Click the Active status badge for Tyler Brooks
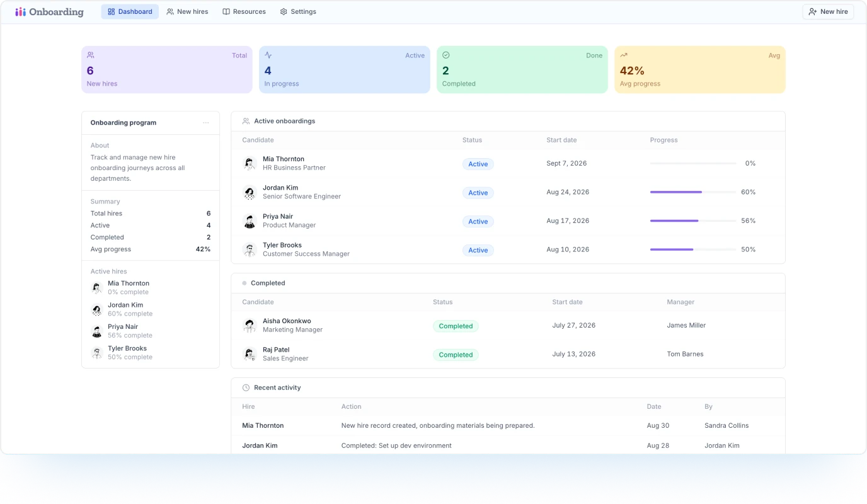The width and height of the screenshot is (867, 504). pyautogui.click(x=478, y=250)
